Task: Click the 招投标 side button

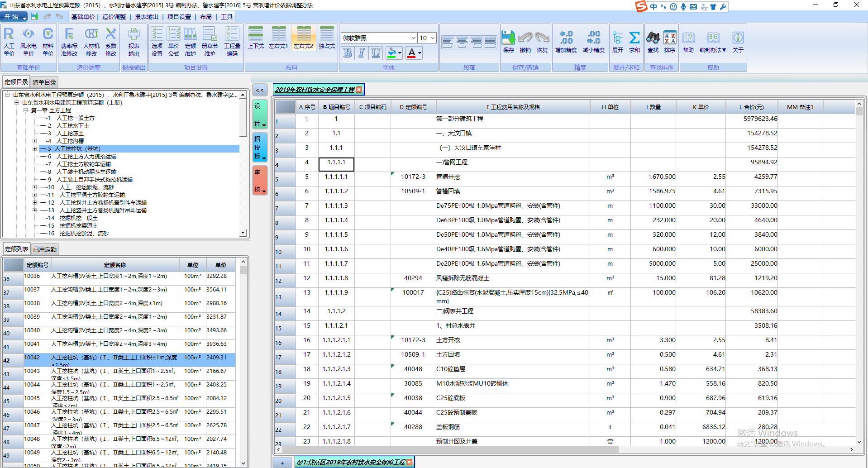Action: [260, 148]
